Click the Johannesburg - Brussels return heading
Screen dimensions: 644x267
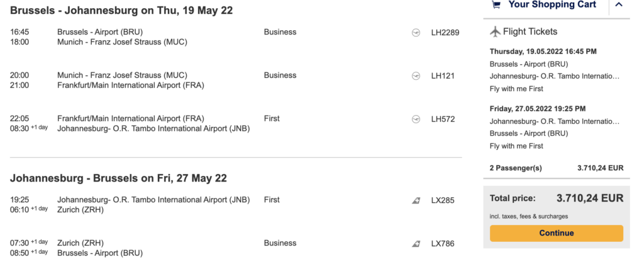[x=118, y=178]
